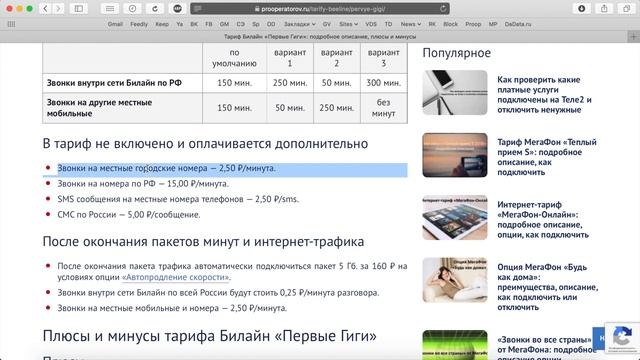640x360 pixels.
Task: Click the Звонки на номера по РФ line
Action: pyautogui.click(x=143, y=184)
